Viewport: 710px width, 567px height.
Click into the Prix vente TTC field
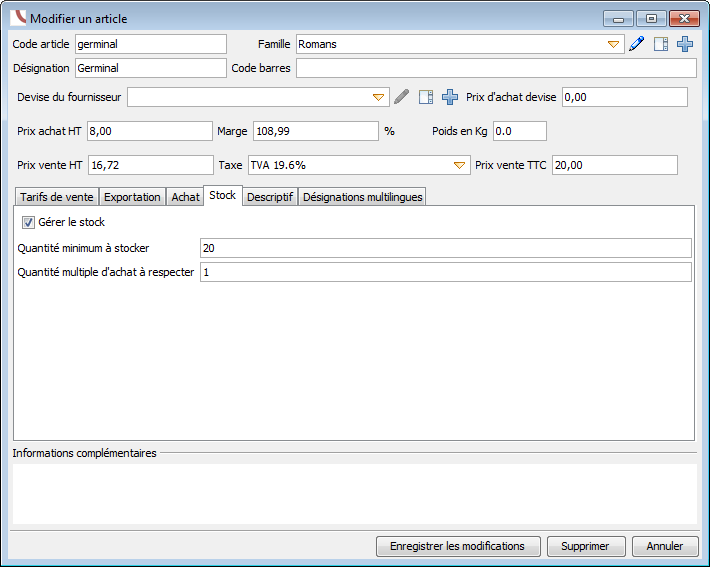pos(614,165)
